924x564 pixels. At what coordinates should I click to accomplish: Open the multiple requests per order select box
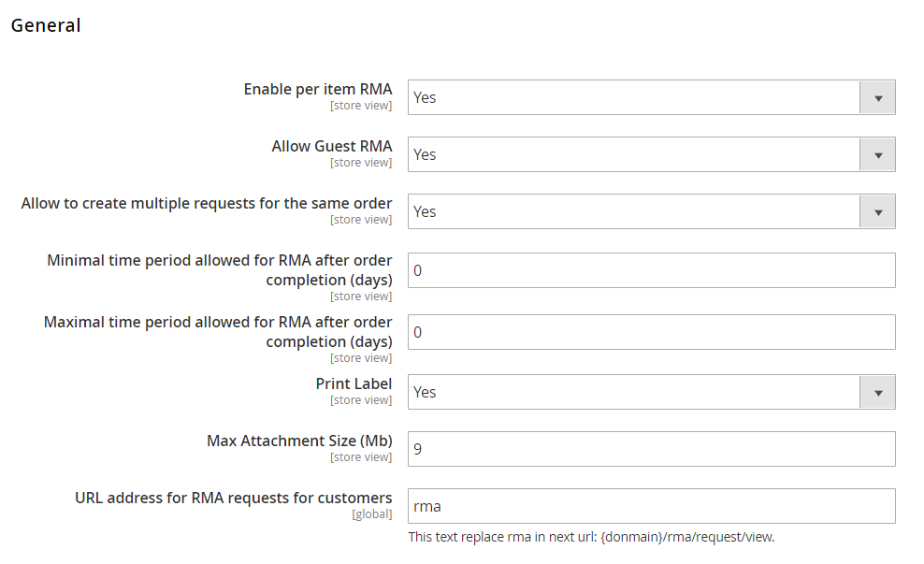633,211
